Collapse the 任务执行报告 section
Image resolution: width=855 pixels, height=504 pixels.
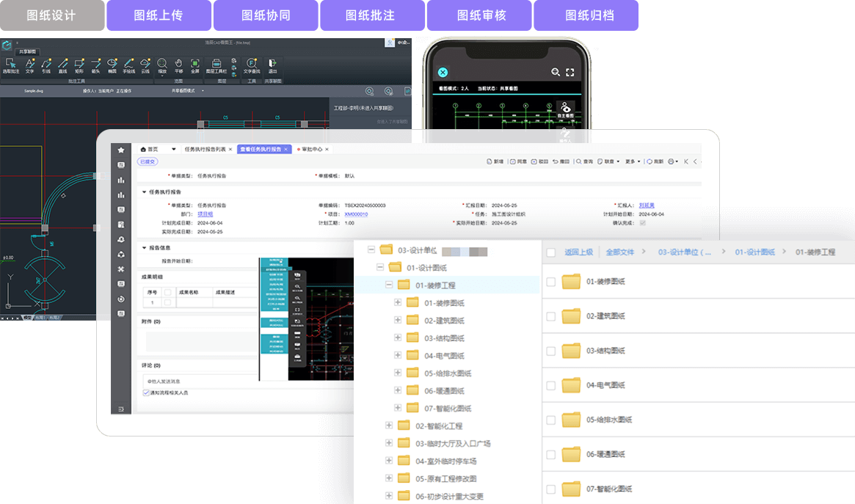144,192
